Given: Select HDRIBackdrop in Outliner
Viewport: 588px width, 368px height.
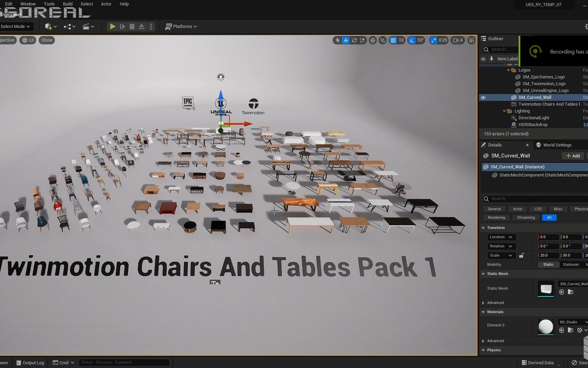Looking at the screenshot, I should [x=533, y=125].
